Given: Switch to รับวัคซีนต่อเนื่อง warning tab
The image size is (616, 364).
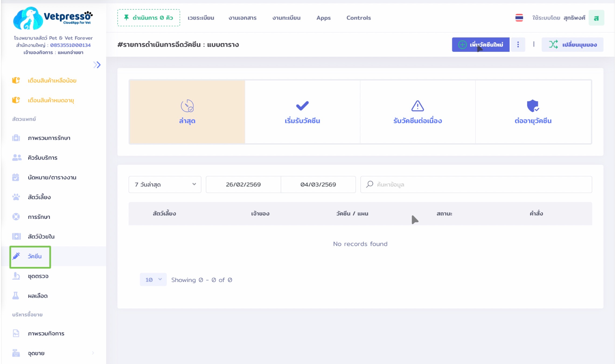Looking at the screenshot, I should coord(417,112).
